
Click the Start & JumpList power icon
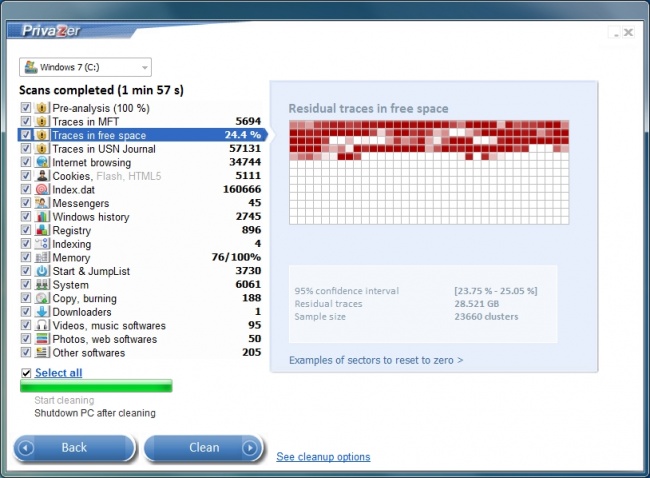point(42,271)
